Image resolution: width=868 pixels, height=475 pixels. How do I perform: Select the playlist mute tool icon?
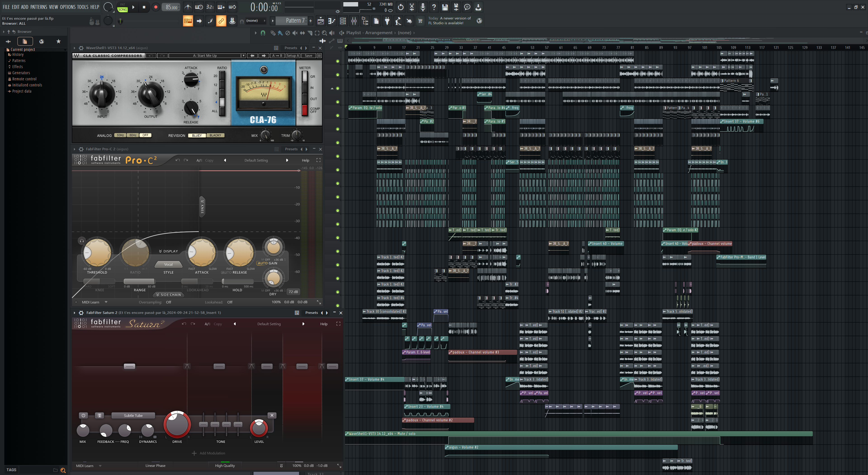point(295,33)
